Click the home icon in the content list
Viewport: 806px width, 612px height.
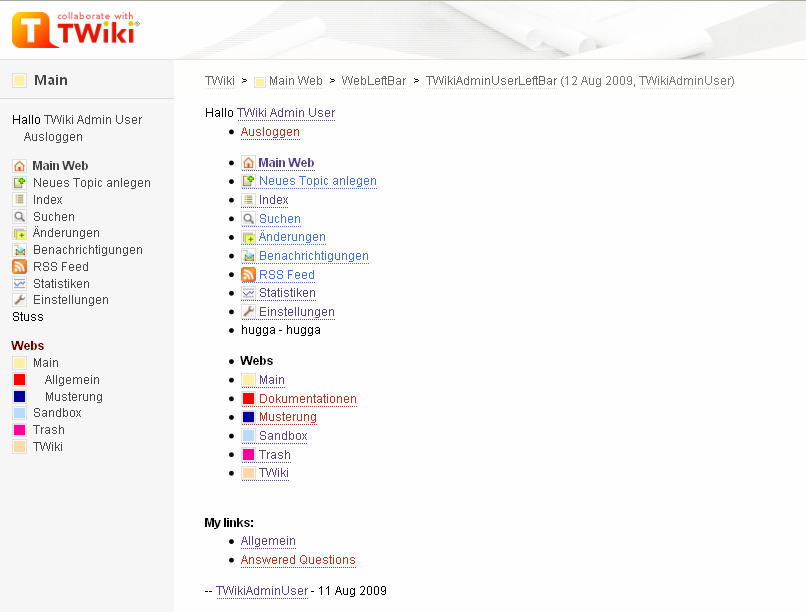[x=248, y=163]
